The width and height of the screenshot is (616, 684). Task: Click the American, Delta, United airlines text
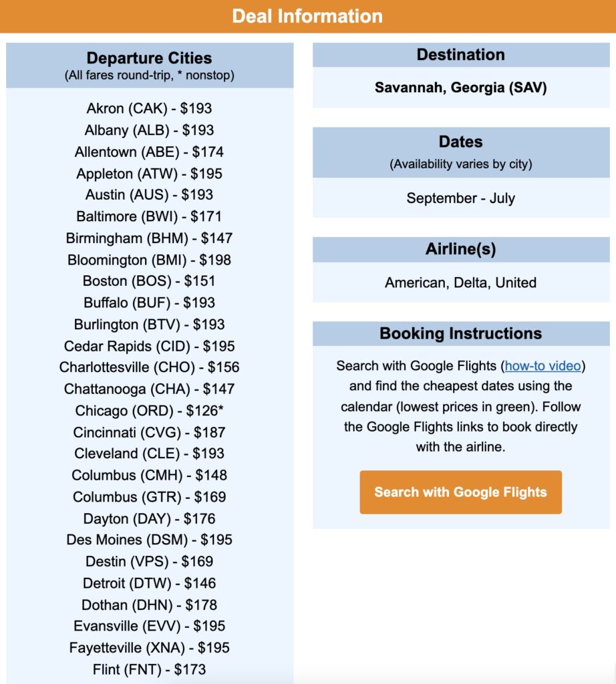point(461,283)
